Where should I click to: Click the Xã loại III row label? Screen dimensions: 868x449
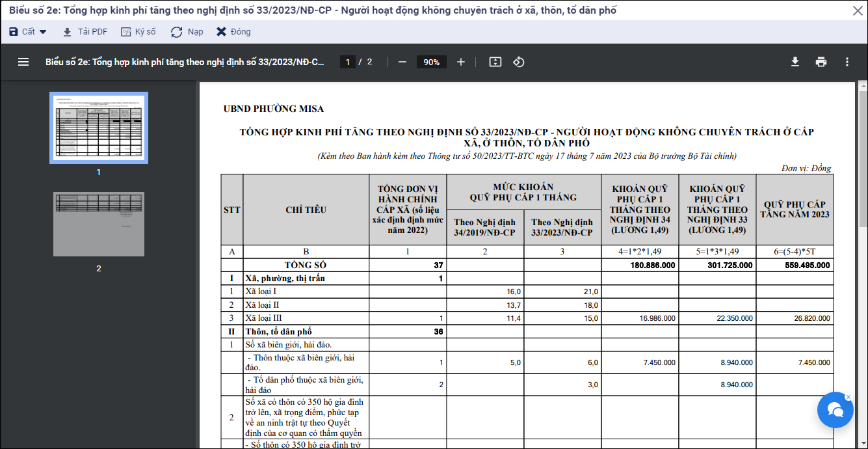(263, 318)
